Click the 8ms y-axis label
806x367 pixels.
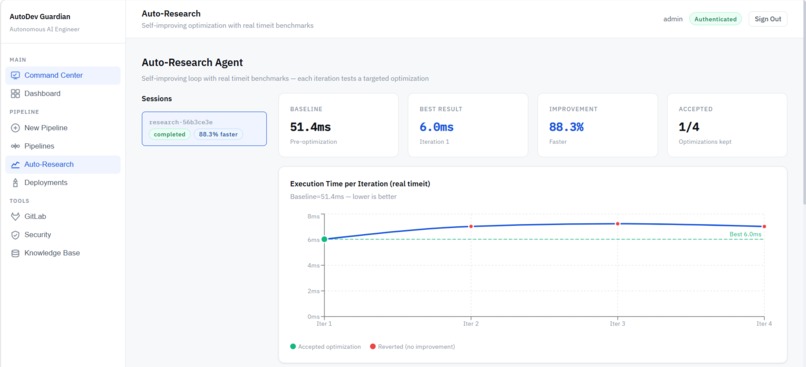[x=314, y=216]
